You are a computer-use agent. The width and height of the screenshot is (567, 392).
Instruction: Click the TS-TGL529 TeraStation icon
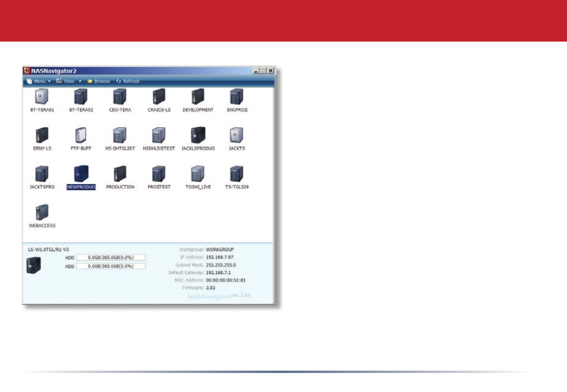tap(237, 174)
